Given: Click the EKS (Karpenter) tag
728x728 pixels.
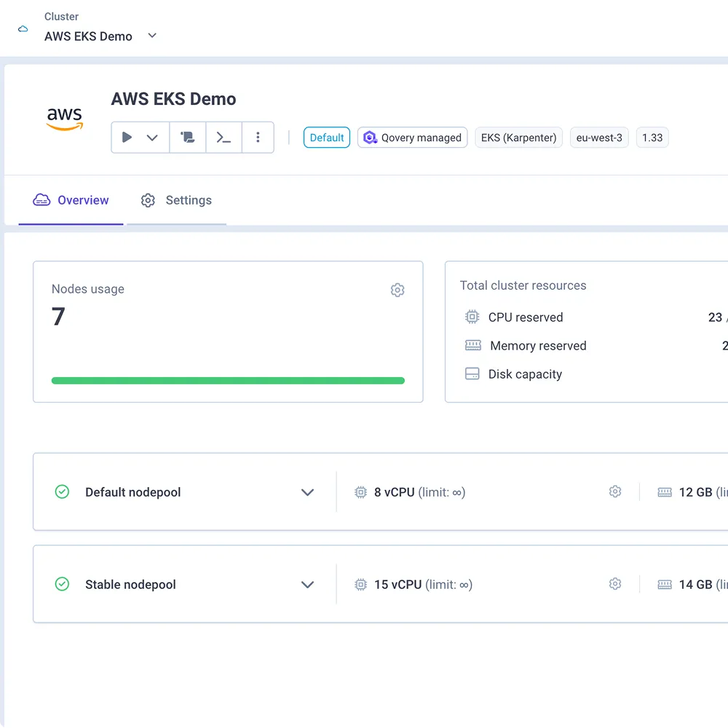Looking at the screenshot, I should click(x=518, y=138).
